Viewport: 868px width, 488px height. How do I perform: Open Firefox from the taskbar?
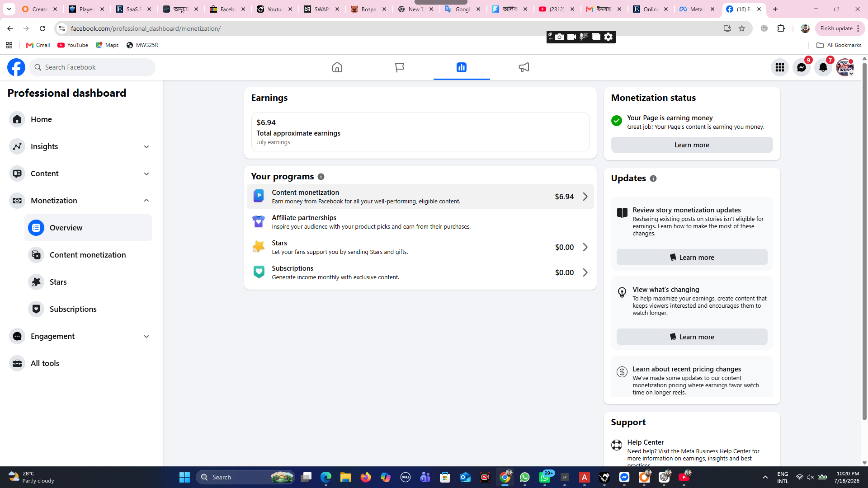pyautogui.click(x=366, y=477)
